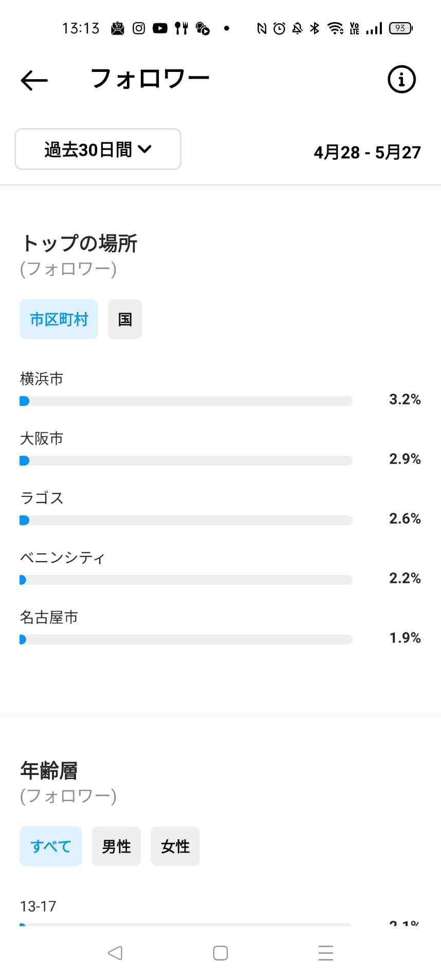Open recent apps menu icon
The width and height of the screenshot is (441, 980).
coord(326,953)
